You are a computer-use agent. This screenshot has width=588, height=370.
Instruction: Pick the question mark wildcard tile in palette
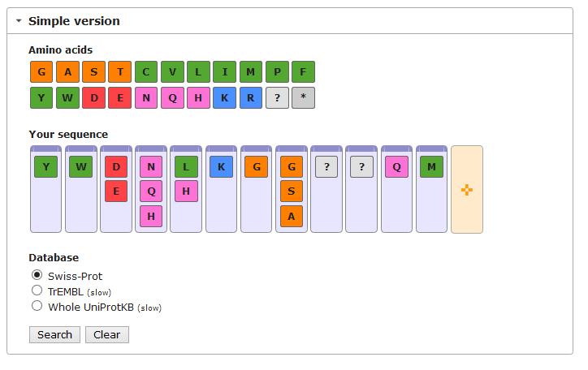click(x=277, y=98)
